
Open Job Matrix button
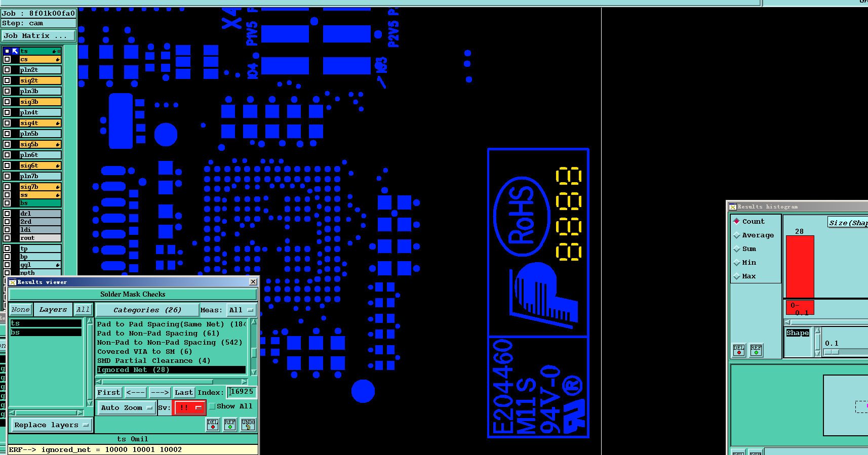(38, 36)
